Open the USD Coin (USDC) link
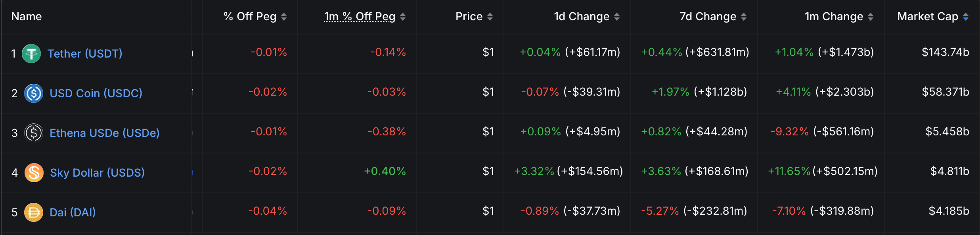980x235 pixels. [x=96, y=92]
